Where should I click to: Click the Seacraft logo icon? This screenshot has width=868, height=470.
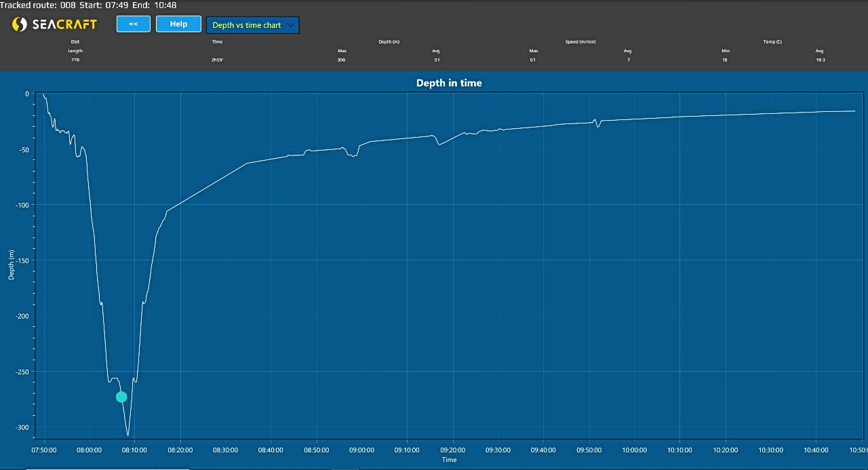(20, 24)
